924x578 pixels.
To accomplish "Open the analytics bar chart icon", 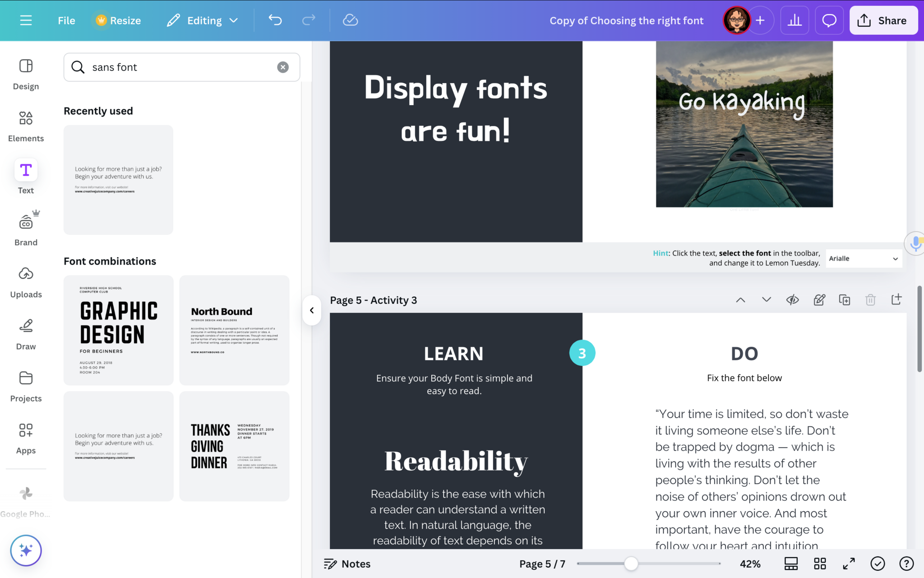I will point(795,20).
